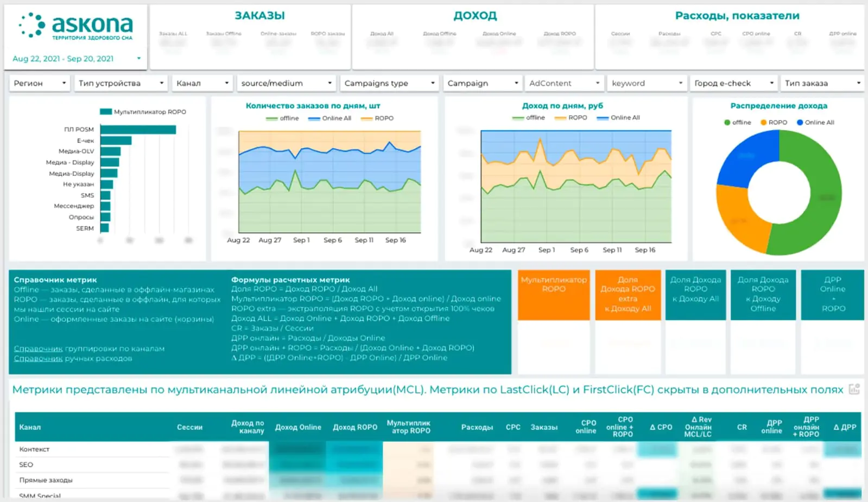
Task: Sort table by the Расходы column header
Action: click(x=477, y=427)
